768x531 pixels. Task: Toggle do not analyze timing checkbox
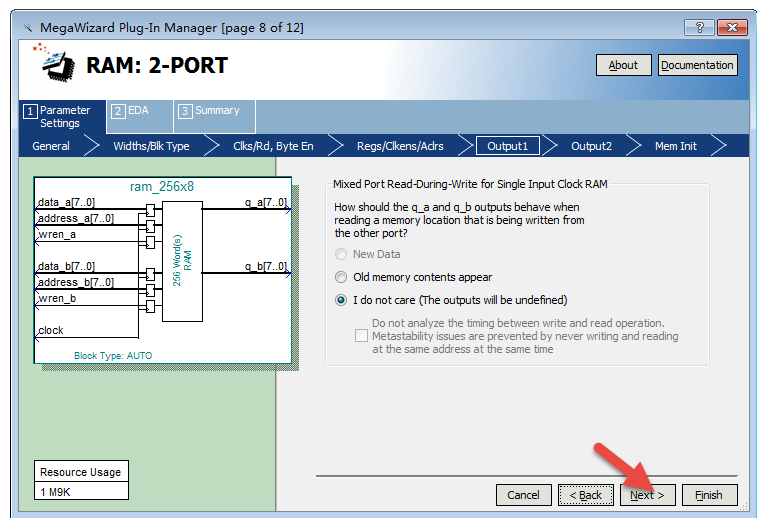pyautogui.click(x=361, y=336)
